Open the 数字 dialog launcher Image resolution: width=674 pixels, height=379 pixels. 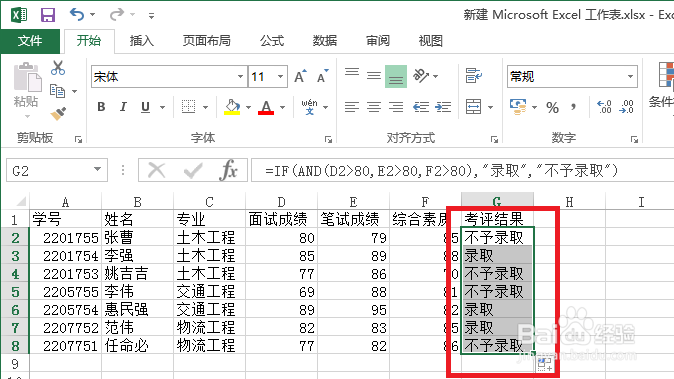point(634,139)
